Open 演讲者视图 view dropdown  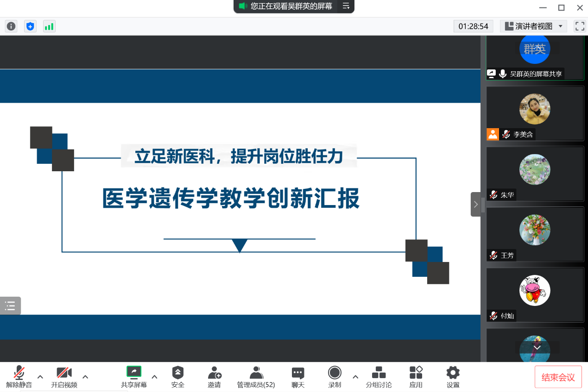point(535,26)
